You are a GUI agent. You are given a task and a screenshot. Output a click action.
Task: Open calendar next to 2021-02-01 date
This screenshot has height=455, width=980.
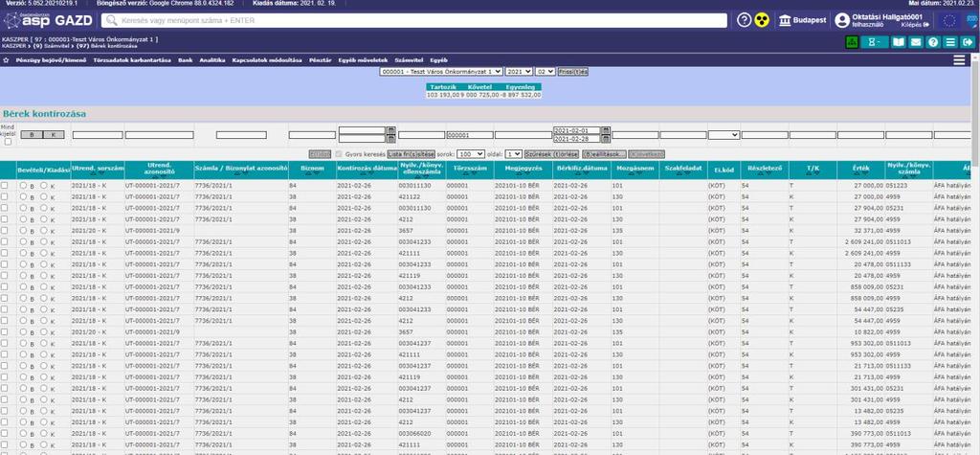pos(606,131)
